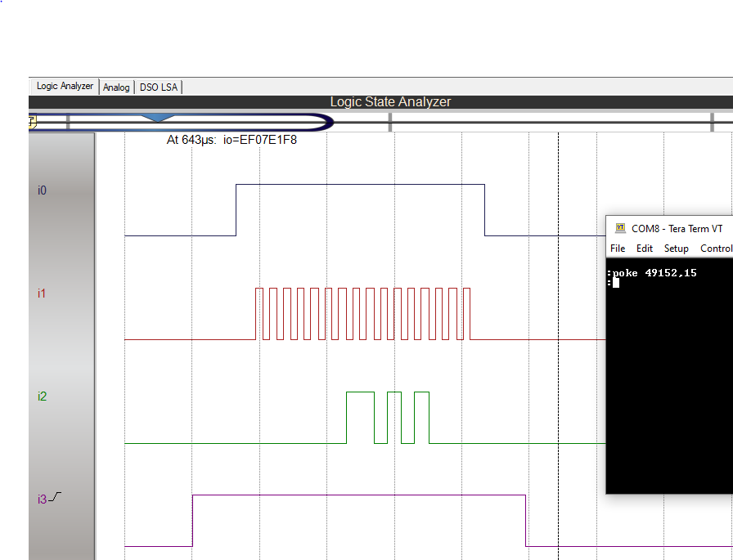733x560 pixels.
Task: Click the yellow T trigger marker
Action: point(33,122)
